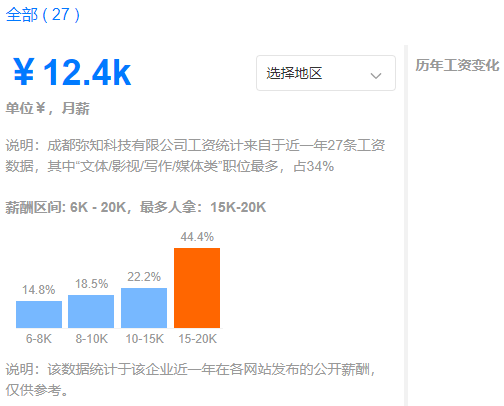Click the 22.2% percentage label
Screen dimensions: 504x406
(x=144, y=277)
